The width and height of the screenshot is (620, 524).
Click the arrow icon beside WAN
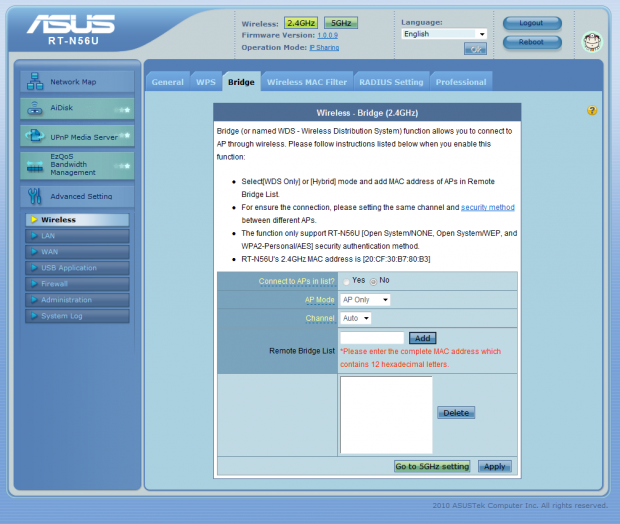click(34, 252)
